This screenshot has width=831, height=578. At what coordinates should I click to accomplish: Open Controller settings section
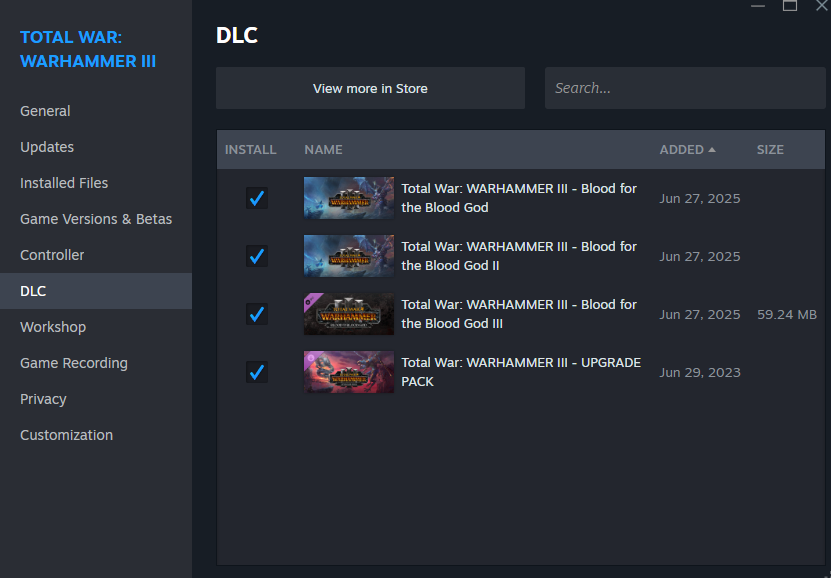(96, 255)
